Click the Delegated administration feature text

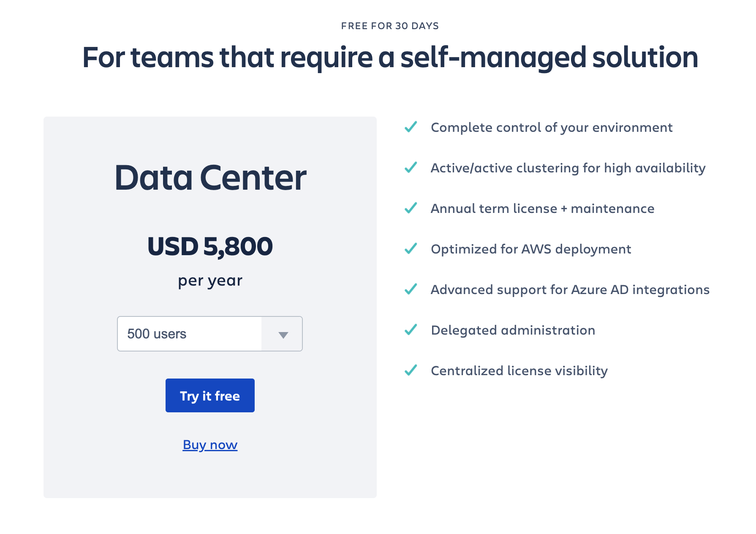[513, 330]
